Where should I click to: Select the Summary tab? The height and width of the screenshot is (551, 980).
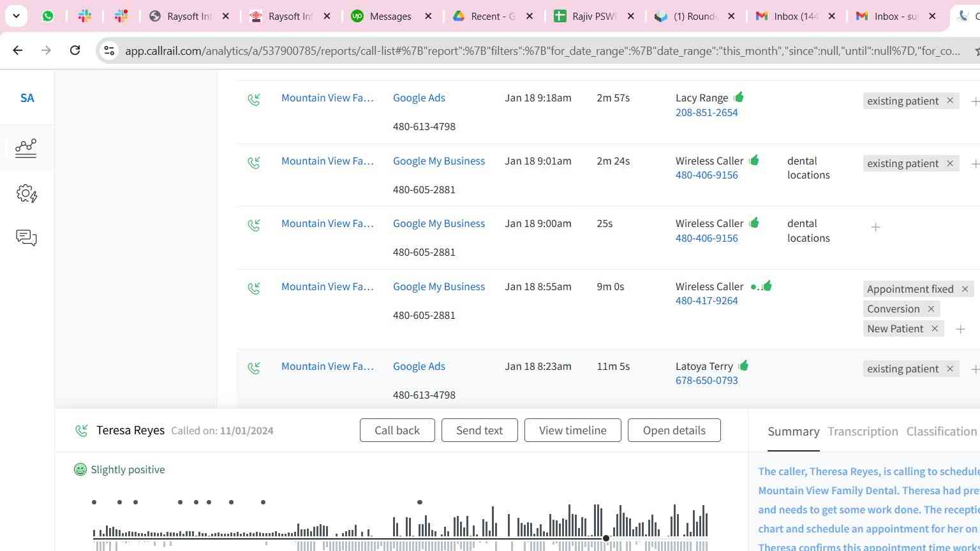tap(794, 432)
